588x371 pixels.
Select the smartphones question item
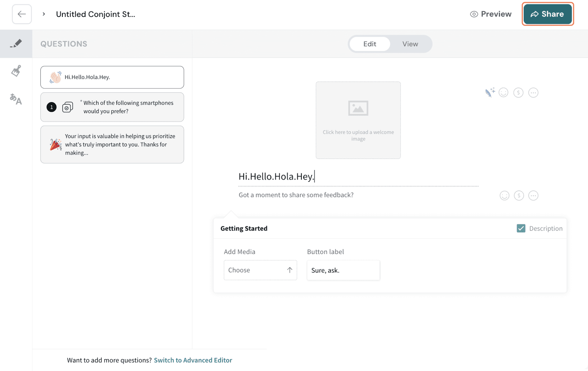pyautogui.click(x=112, y=107)
